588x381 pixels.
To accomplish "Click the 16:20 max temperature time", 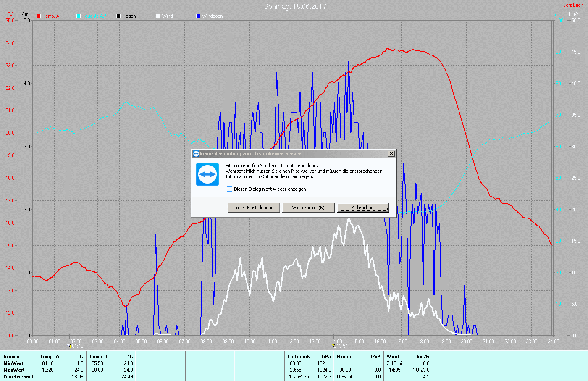I will 48,370.
